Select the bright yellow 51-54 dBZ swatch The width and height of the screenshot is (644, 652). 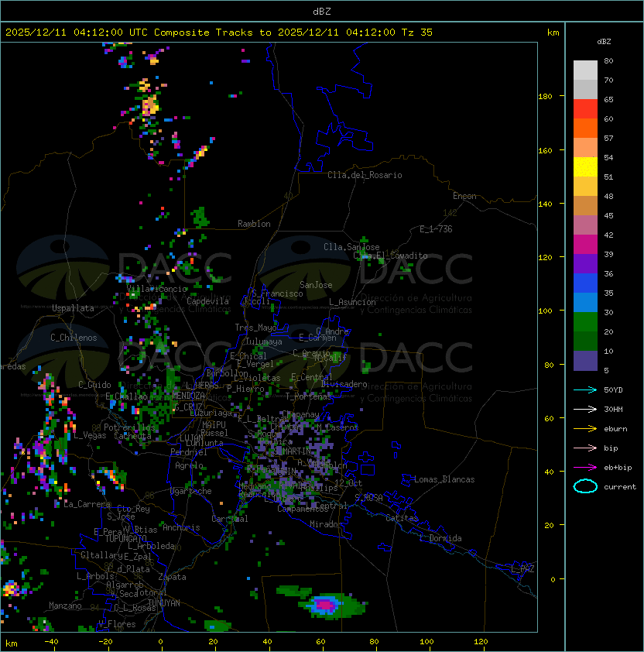click(x=585, y=167)
